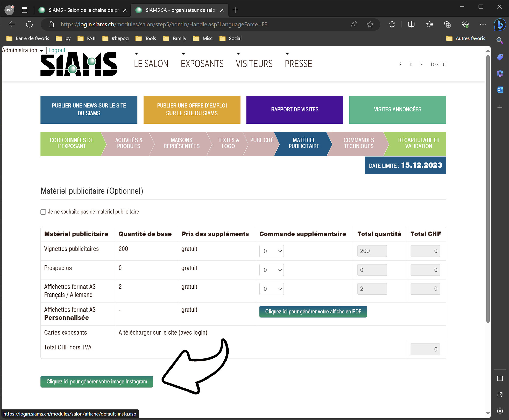The image size is (509, 420).
Task: Expand PRESSE menu
Action: (298, 64)
